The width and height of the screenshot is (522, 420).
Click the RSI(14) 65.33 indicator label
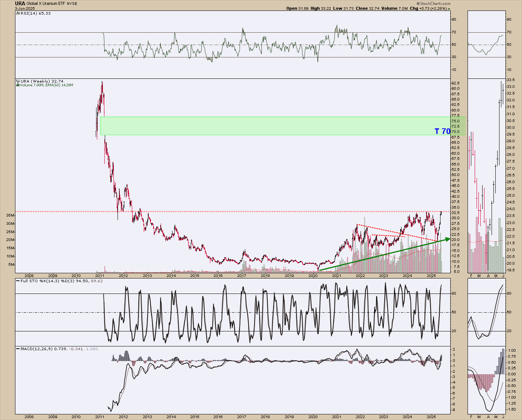[x=35, y=13]
